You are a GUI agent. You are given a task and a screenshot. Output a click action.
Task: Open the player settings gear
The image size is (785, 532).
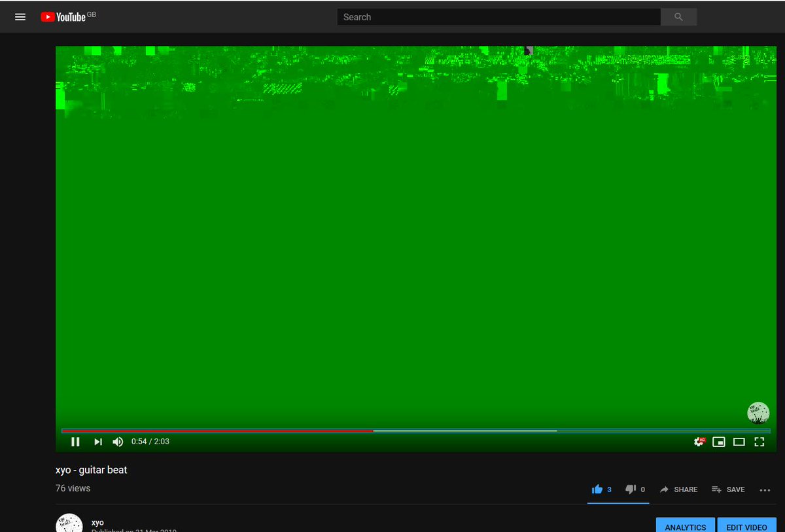tap(699, 442)
